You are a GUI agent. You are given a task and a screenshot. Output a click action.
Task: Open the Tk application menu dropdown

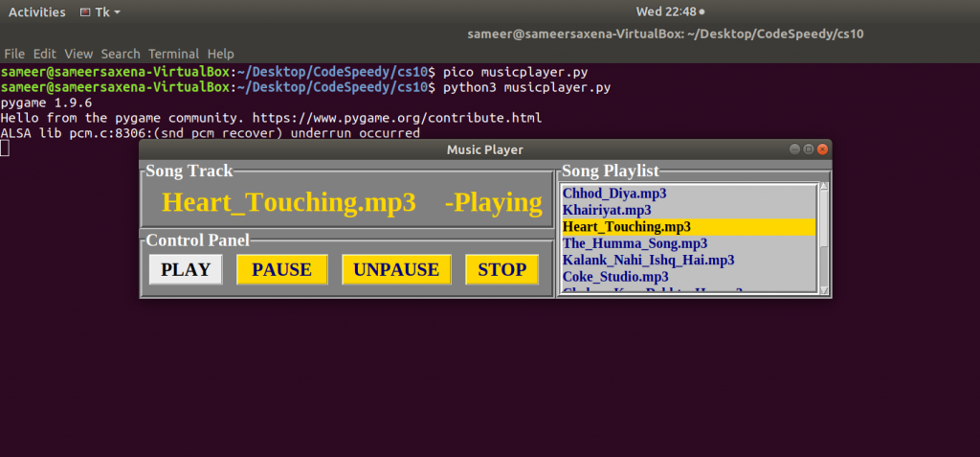pyautogui.click(x=100, y=11)
